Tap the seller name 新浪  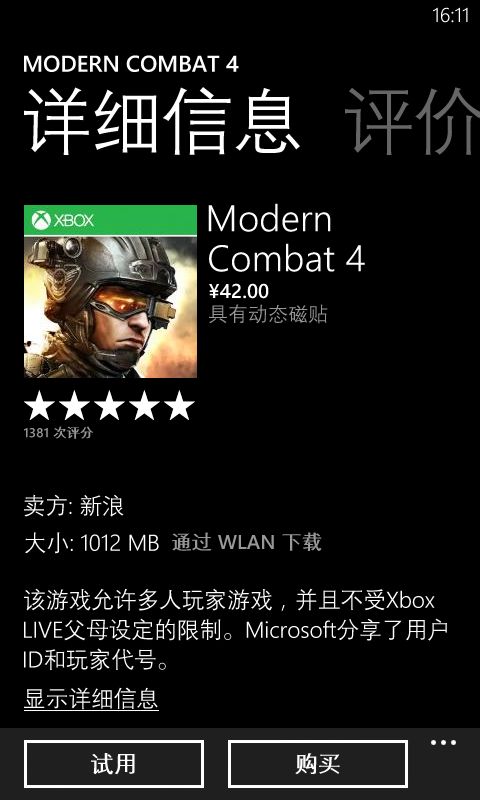point(102,507)
